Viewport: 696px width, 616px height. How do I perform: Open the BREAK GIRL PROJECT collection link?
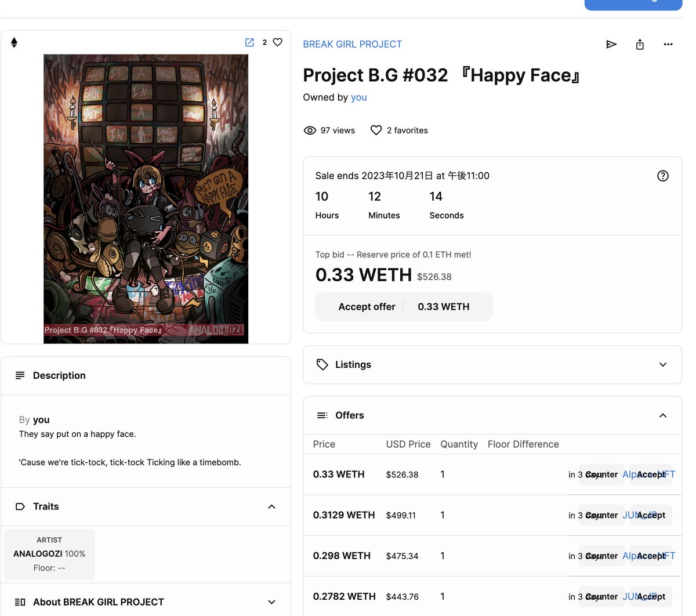point(352,44)
